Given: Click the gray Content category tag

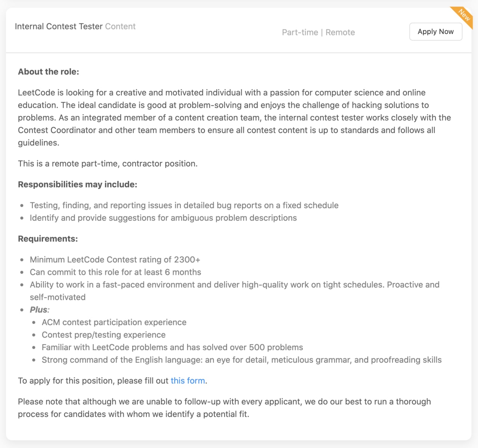Looking at the screenshot, I should pyautogui.click(x=120, y=27).
